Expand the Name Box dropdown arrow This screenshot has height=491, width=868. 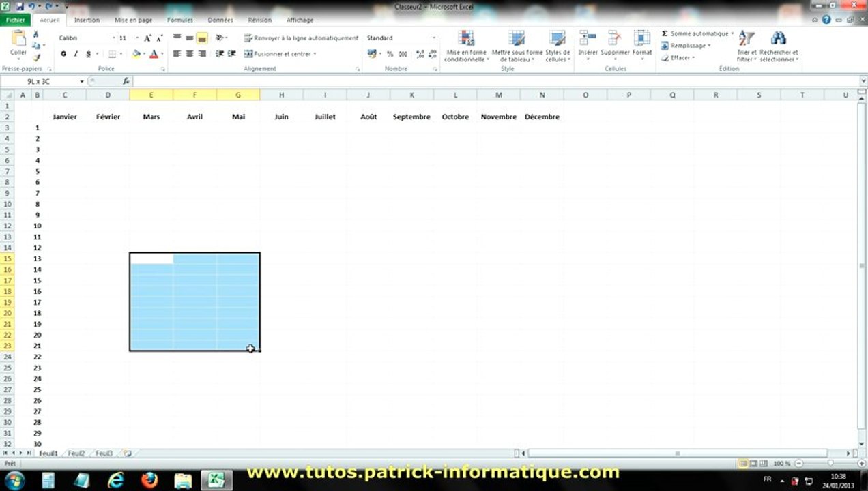pos(82,81)
